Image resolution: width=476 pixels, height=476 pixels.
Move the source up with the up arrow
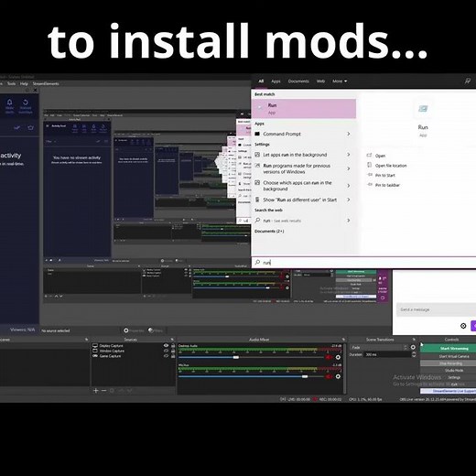[121, 391]
